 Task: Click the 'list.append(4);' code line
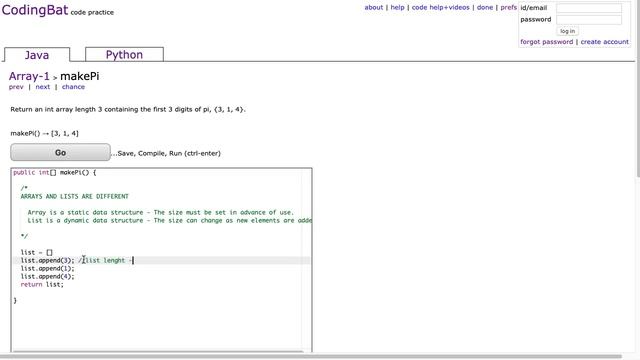(x=47, y=276)
